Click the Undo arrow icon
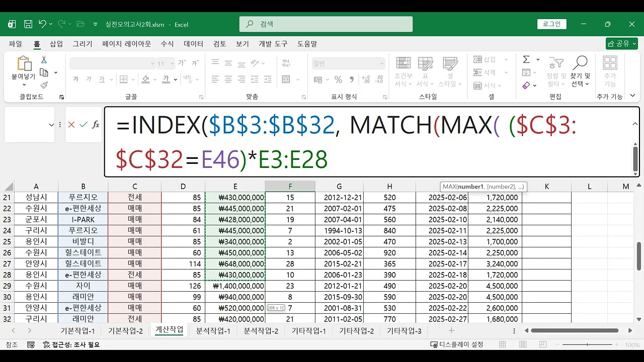The image size is (644, 362). [42, 24]
